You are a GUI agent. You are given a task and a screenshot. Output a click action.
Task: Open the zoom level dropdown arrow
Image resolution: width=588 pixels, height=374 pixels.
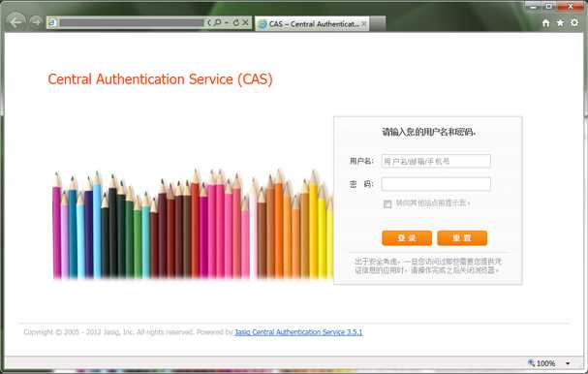(568, 363)
